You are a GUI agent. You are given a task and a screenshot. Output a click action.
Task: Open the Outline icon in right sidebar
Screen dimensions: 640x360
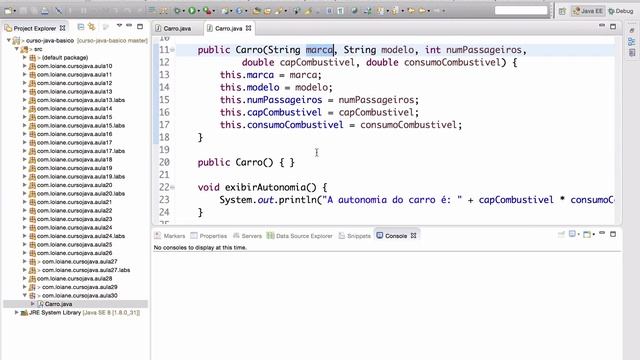coord(632,42)
